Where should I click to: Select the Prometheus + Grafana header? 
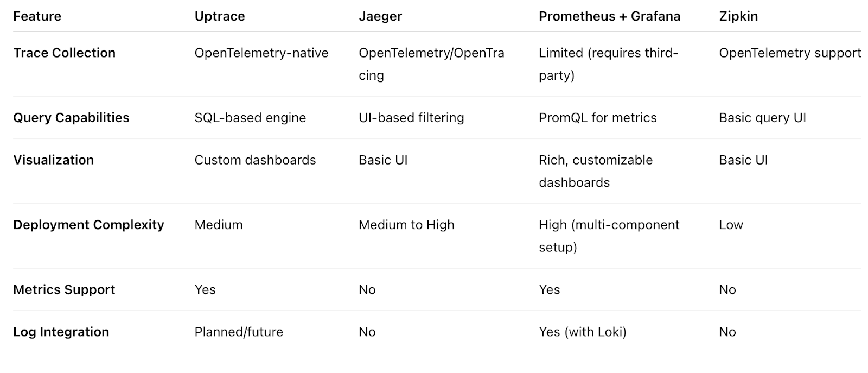pyautogui.click(x=609, y=16)
